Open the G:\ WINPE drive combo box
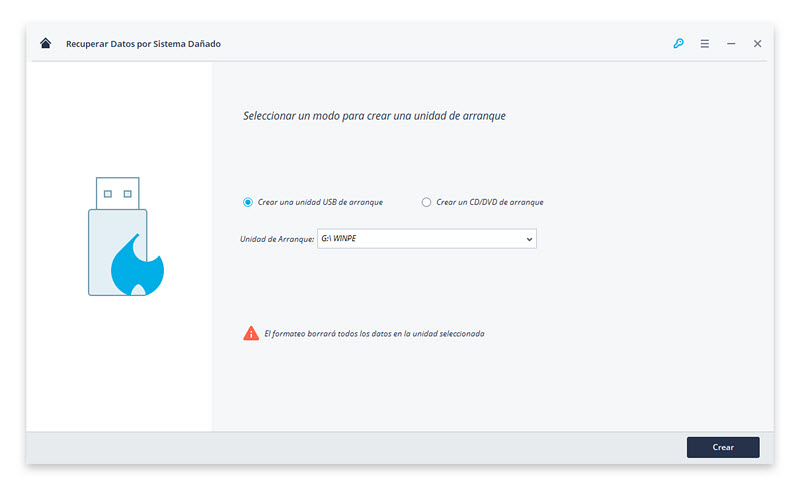Screen dimensions: 800x493 (427, 238)
